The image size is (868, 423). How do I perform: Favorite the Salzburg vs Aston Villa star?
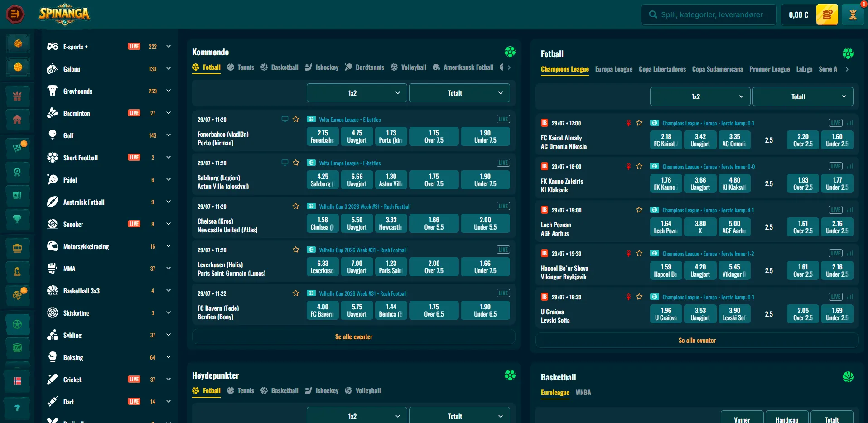click(296, 163)
